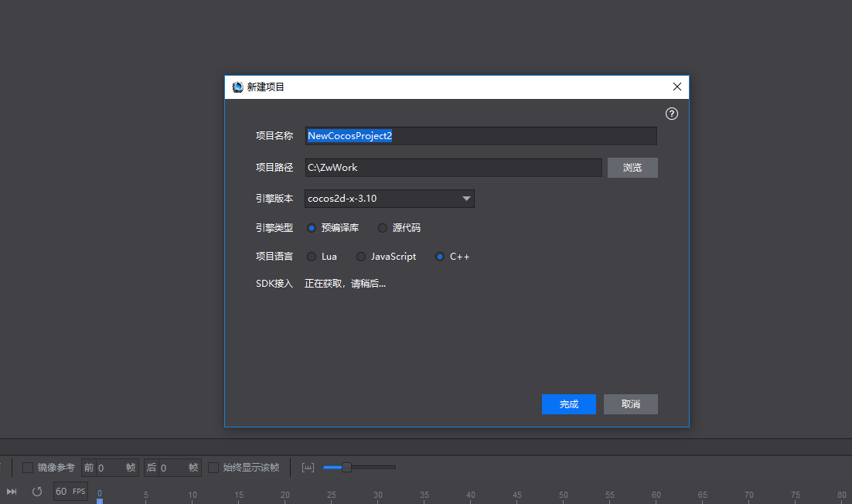Click the 项目语言 label
This screenshot has width=852, height=504.
274,257
